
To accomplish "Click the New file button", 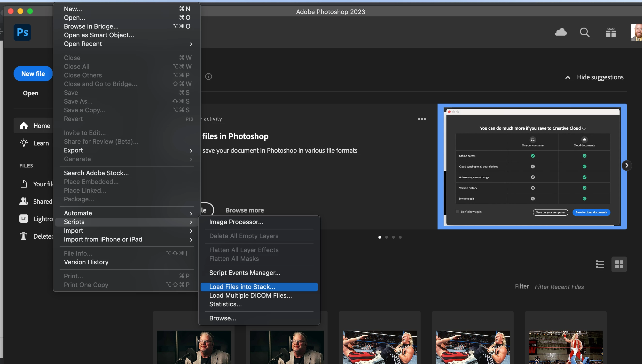I will 33,74.
